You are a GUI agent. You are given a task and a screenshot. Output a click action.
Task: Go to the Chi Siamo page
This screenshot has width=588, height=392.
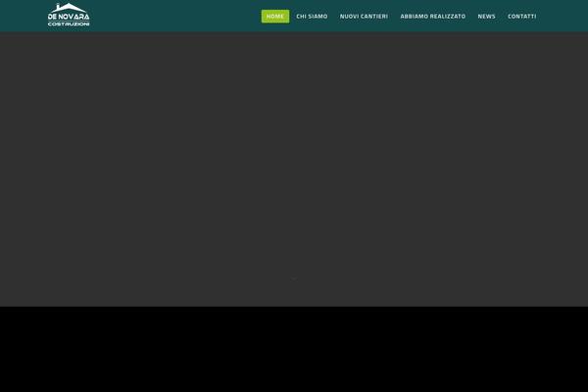pos(312,16)
